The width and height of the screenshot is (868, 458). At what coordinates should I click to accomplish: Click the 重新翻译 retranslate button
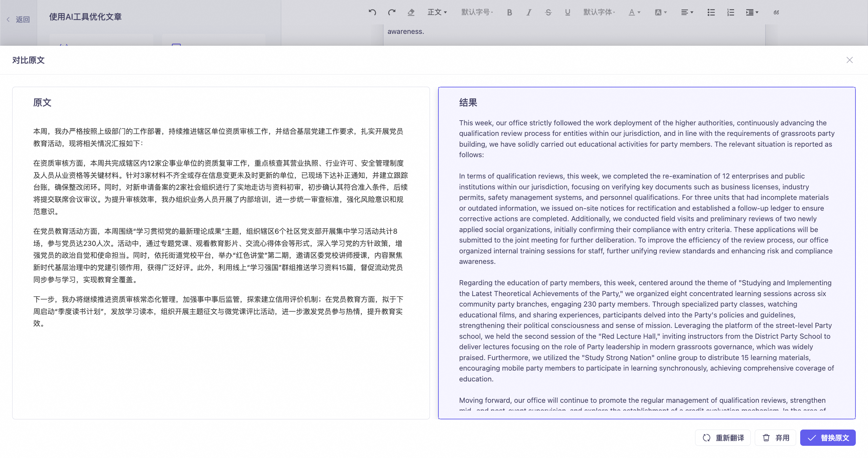[x=723, y=438]
